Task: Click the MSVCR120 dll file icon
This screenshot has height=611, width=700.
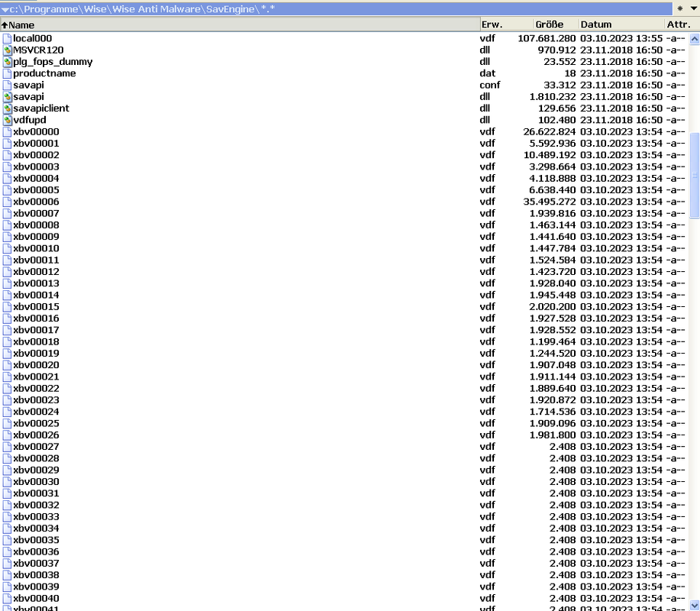Action: 7,50
